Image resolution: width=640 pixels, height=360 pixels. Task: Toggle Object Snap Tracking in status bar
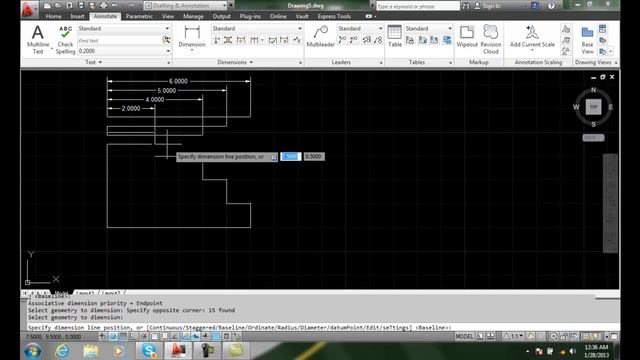tap(175, 337)
